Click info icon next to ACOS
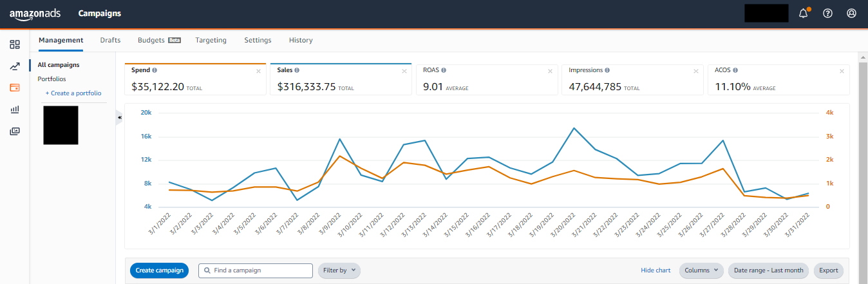The width and height of the screenshot is (868, 284). (x=735, y=70)
